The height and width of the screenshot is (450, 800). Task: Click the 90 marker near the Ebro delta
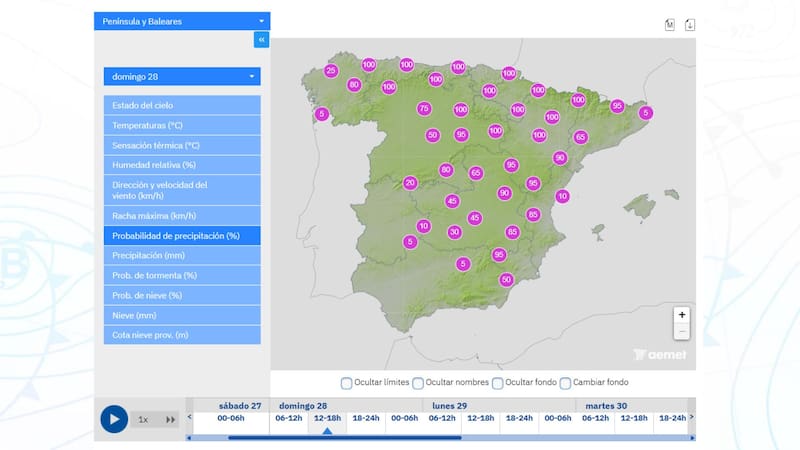(x=560, y=158)
